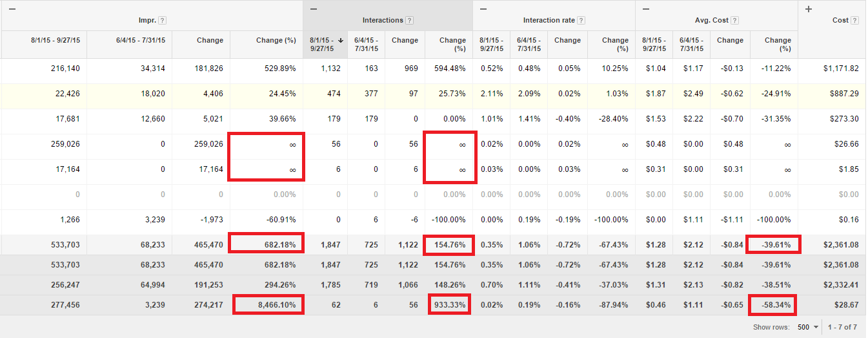Click the 24.45% change cell
Image resolution: width=868 pixels, height=338 pixels.
283,94
